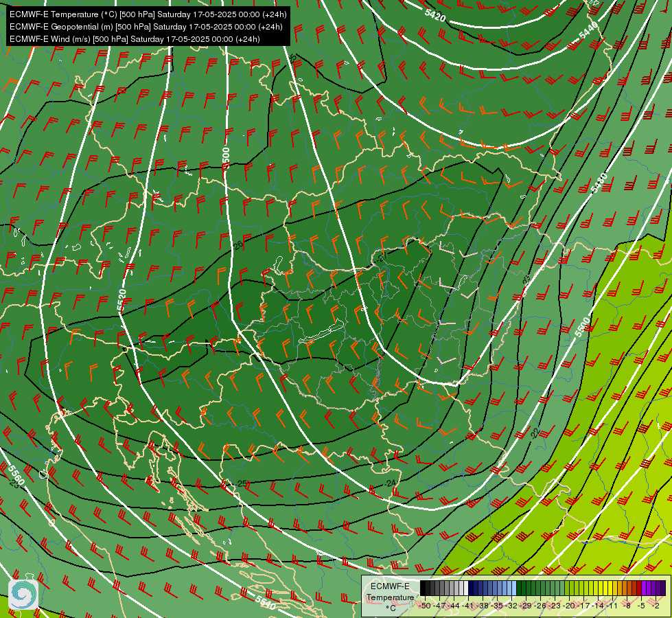Click the -27 isotherm label on the map
Viewport: 672px width, 618px height.
(381, 257)
